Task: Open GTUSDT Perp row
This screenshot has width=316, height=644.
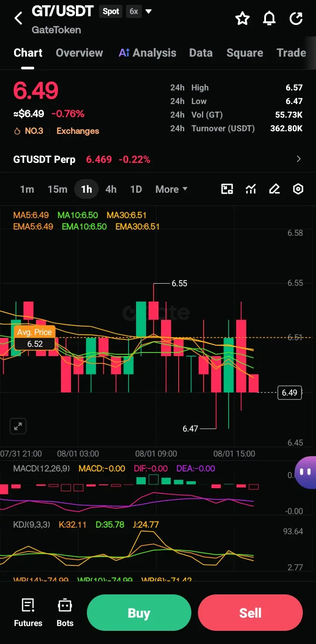Action: coord(158,159)
